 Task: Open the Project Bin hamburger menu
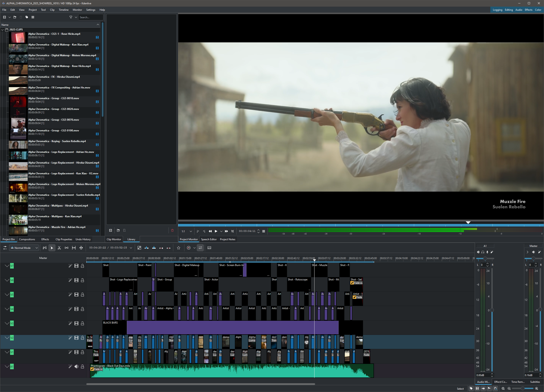pos(33,17)
